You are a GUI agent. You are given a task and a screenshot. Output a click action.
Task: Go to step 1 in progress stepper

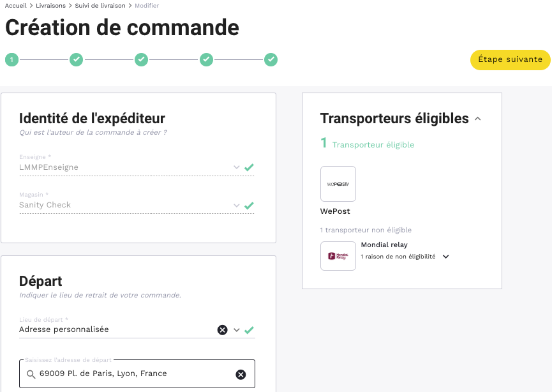coord(11,60)
